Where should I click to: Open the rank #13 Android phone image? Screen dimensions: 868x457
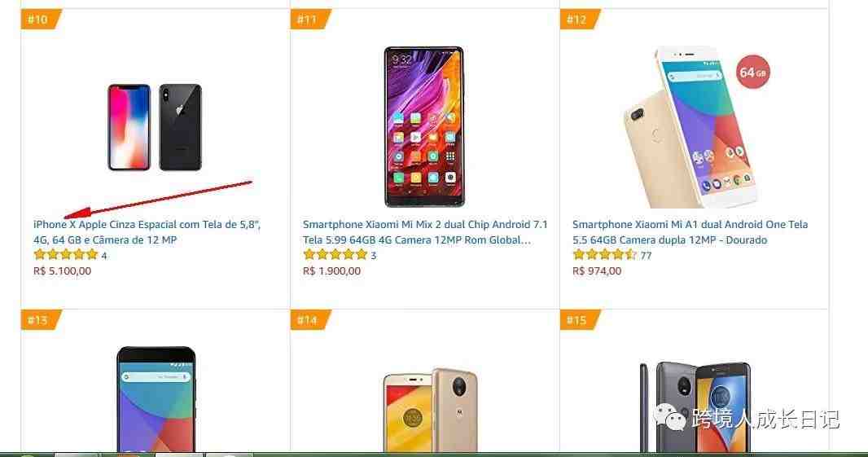156,399
